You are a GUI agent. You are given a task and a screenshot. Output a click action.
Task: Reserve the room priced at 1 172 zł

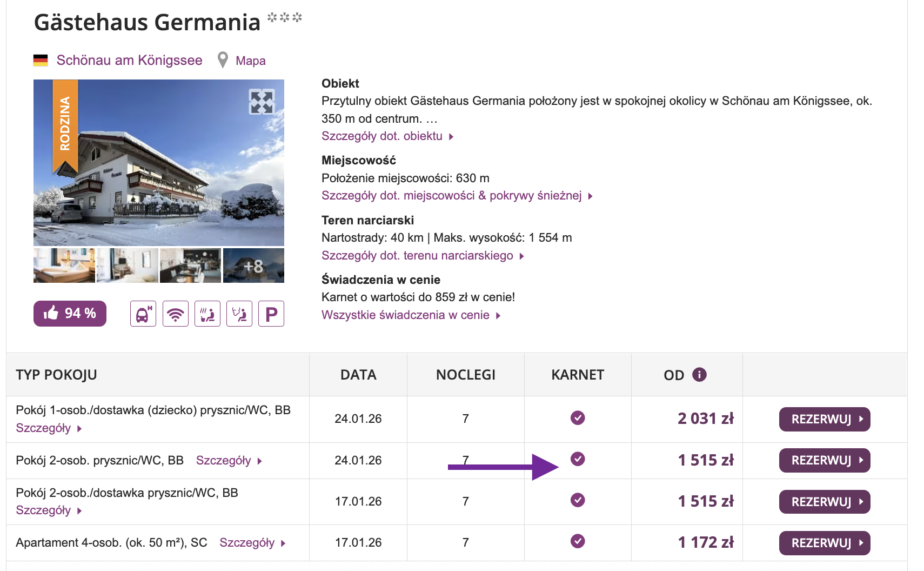point(824,543)
